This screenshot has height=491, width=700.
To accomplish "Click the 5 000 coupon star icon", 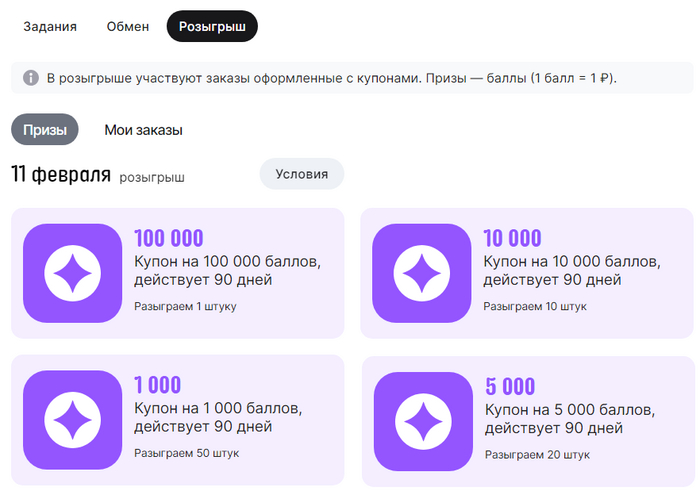I will (x=421, y=421).
